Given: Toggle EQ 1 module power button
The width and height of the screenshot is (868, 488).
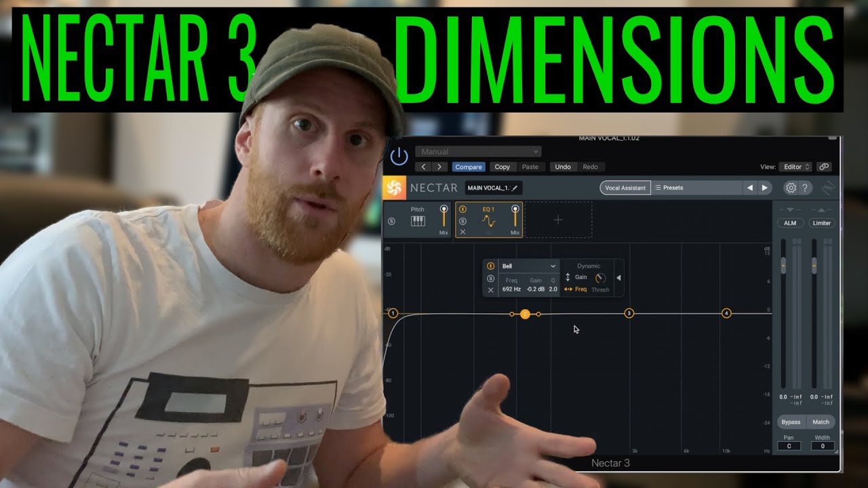Looking at the screenshot, I should pyautogui.click(x=462, y=209).
